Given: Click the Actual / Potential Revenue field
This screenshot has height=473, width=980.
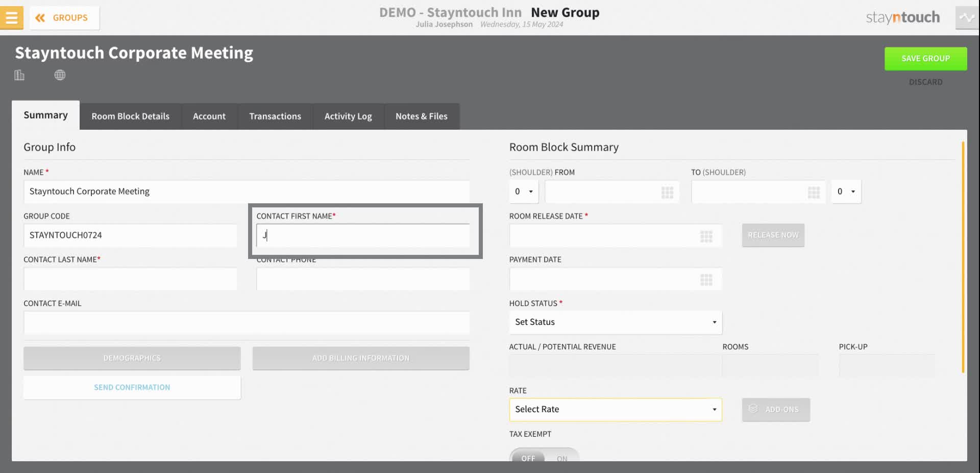Looking at the screenshot, I should (x=616, y=366).
